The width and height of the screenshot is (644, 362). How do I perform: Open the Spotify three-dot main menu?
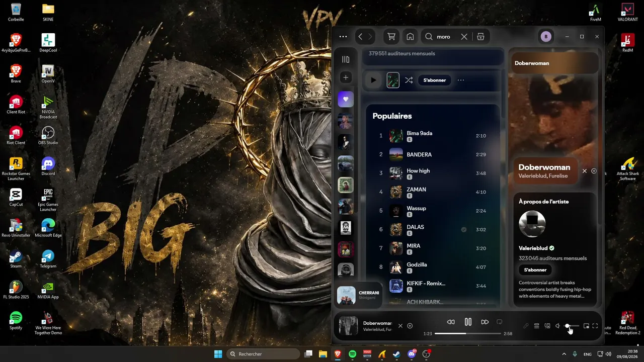[x=343, y=37]
